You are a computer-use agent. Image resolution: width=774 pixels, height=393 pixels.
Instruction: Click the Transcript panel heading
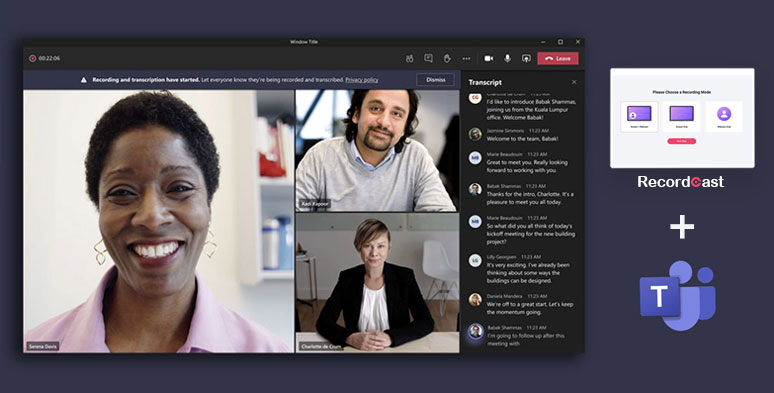point(485,82)
